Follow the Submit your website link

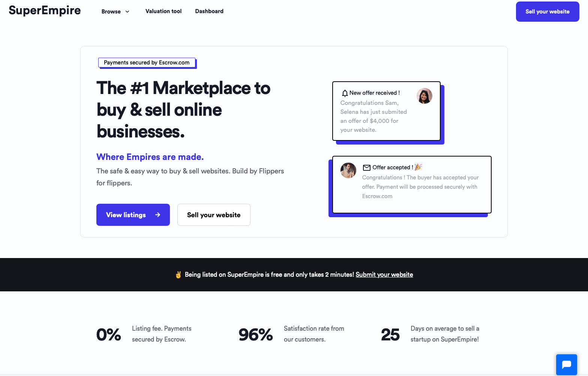click(384, 275)
